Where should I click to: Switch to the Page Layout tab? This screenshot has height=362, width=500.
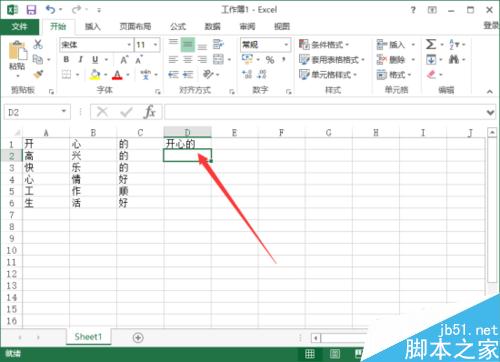pyautogui.click(x=135, y=26)
